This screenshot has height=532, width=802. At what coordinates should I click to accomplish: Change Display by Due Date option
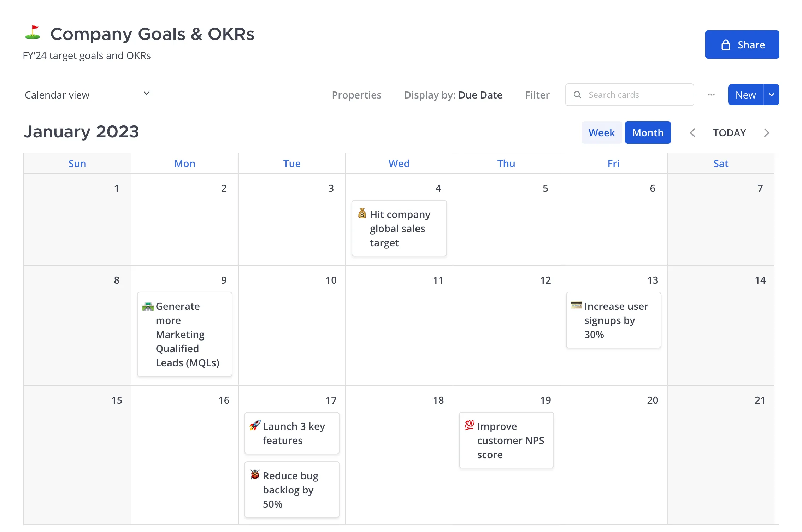[453, 95]
